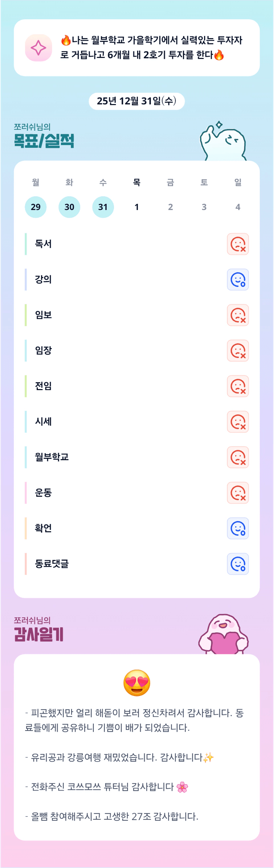Viewport: 274px width, 868px height.
Task: Select Sunday the 4th date
Action: pyautogui.click(x=238, y=207)
